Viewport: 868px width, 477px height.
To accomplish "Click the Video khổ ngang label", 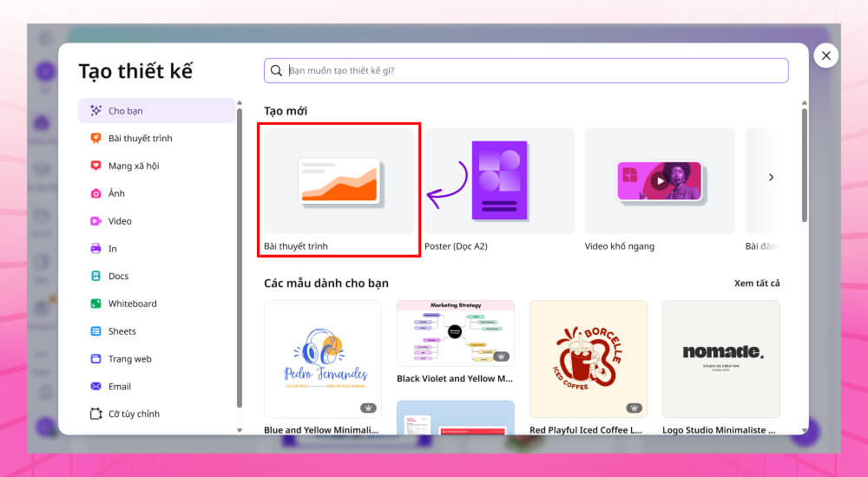I will 620,246.
